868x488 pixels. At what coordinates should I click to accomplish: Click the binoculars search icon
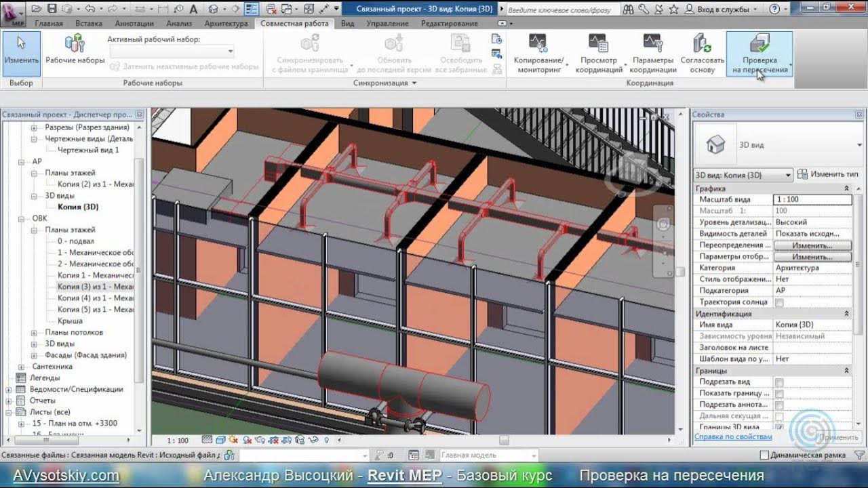pos(629,9)
